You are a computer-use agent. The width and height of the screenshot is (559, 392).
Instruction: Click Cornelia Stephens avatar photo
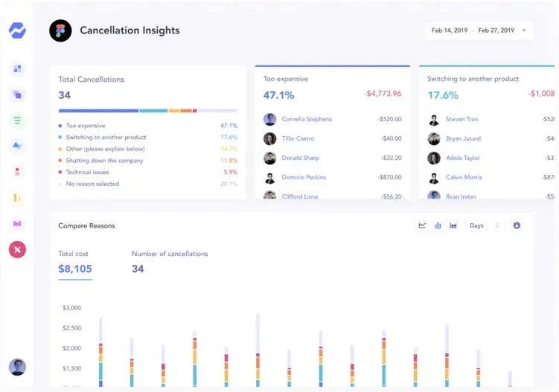(270, 119)
